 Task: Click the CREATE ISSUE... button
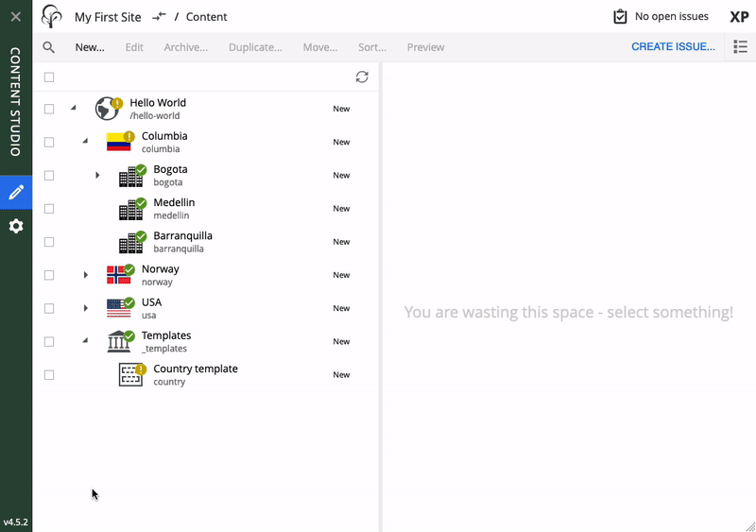tap(673, 47)
